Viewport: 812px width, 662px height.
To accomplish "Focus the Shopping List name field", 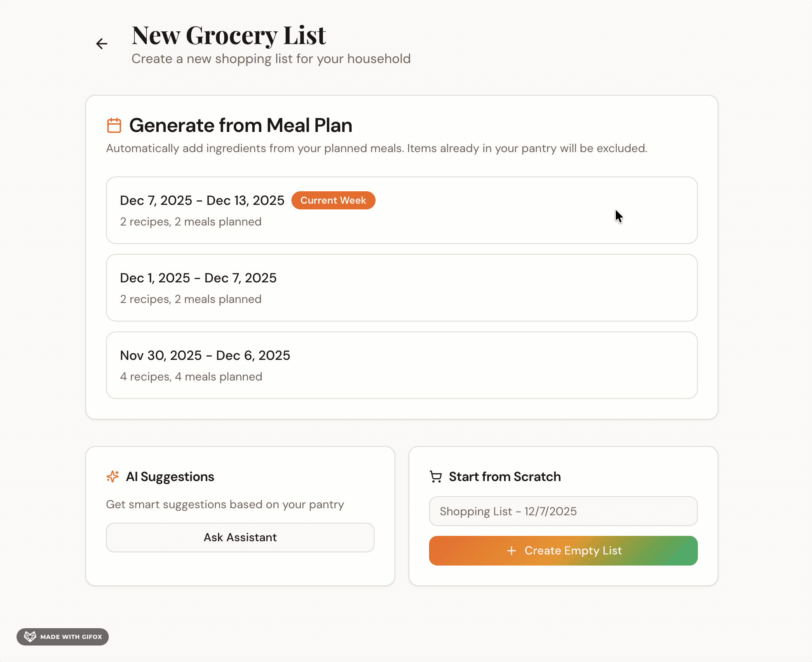I will [x=563, y=511].
